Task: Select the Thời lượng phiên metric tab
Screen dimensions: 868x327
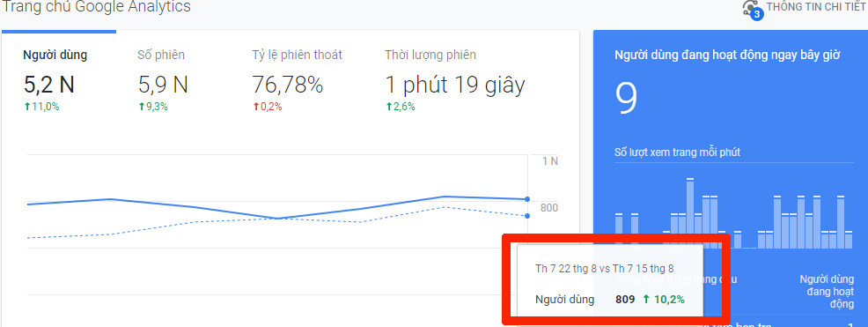Action: [x=430, y=55]
